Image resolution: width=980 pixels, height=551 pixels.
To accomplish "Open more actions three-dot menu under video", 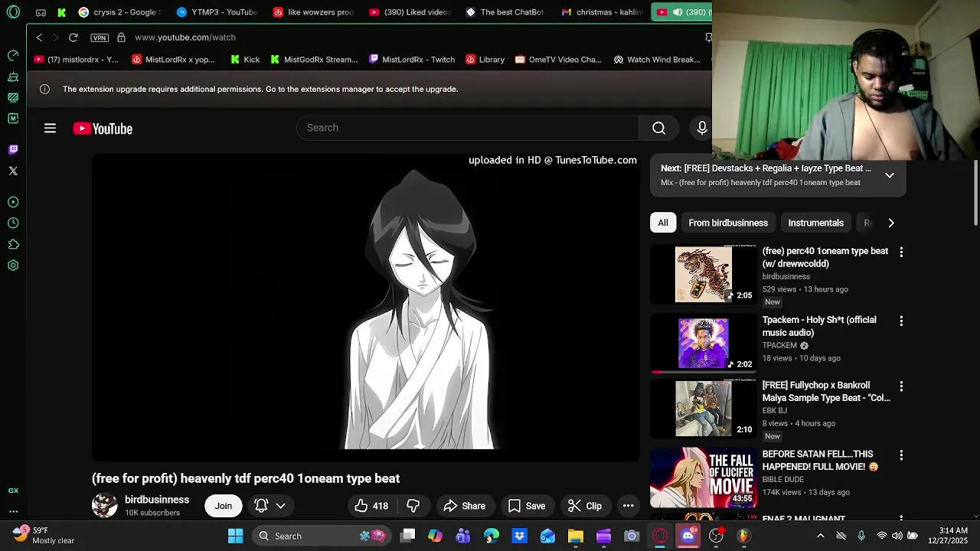I will (x=628, y=506).
